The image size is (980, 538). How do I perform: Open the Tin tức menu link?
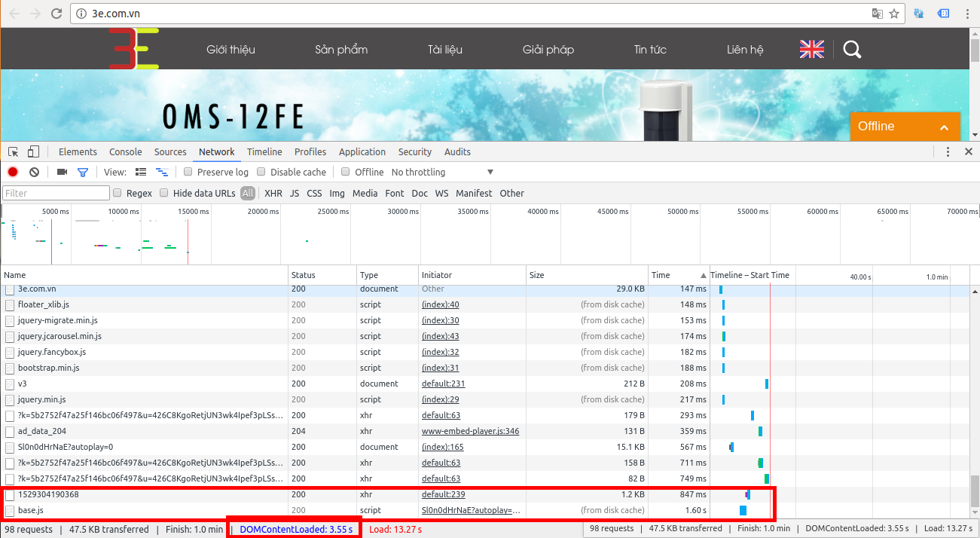650,50
